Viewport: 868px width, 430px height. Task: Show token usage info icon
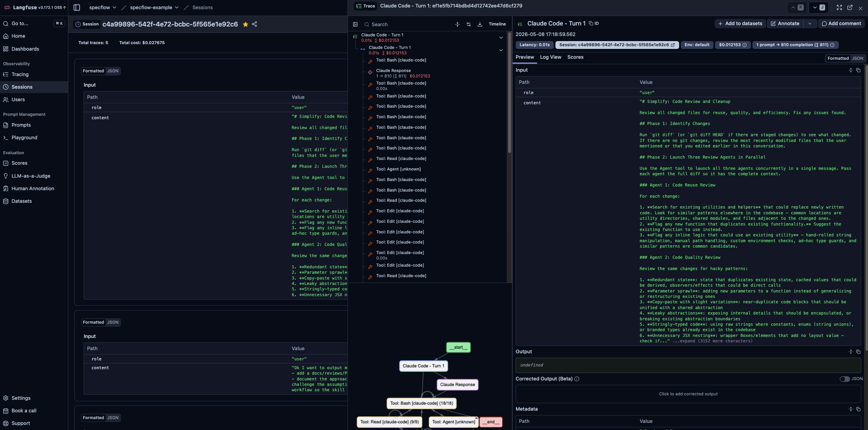click(x=832, y=45)
